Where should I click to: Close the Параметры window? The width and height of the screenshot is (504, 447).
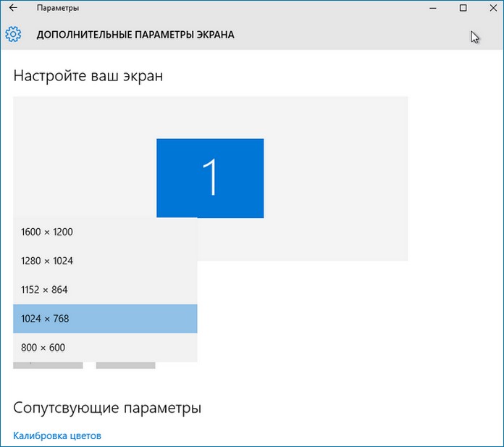click(x=492, y=8)
